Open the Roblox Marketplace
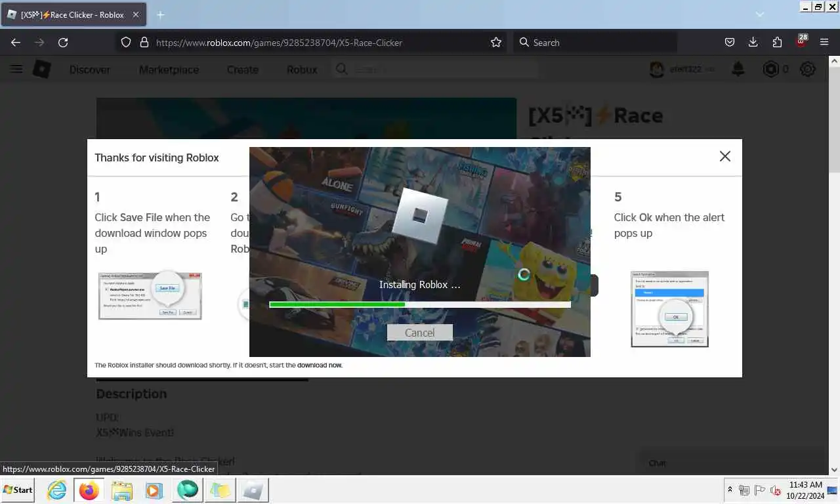The image size is (840, 504). coord(169,70)
